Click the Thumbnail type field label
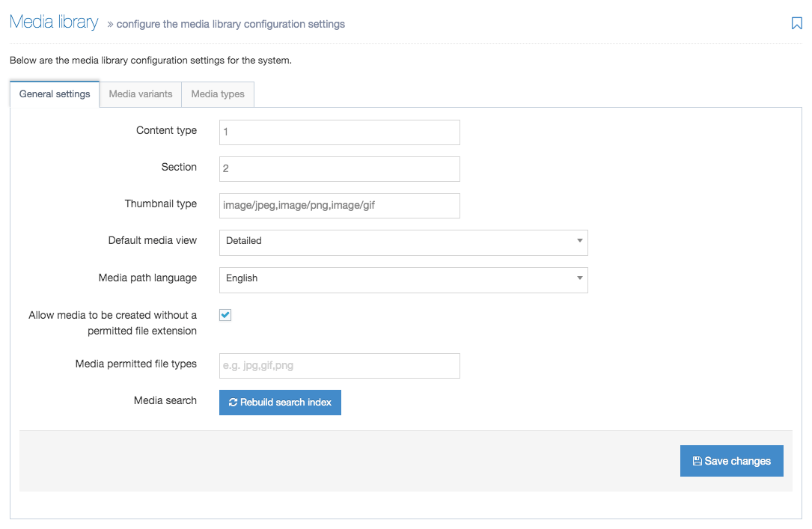The height and width of the screenshot is (529, 812). click(x=160, y=204)
